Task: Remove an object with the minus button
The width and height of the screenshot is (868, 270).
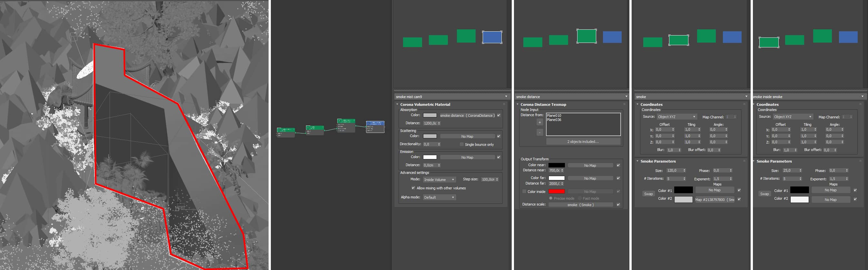Action: pos(539,133)
